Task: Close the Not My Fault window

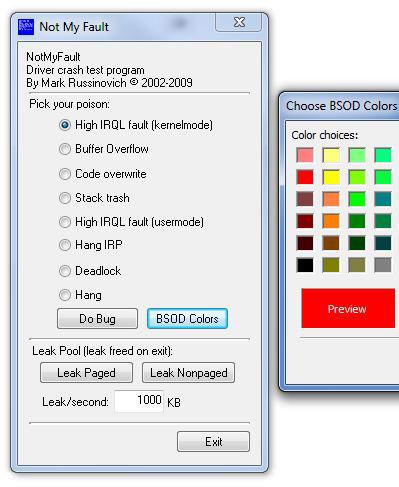Action: point(239,22)
